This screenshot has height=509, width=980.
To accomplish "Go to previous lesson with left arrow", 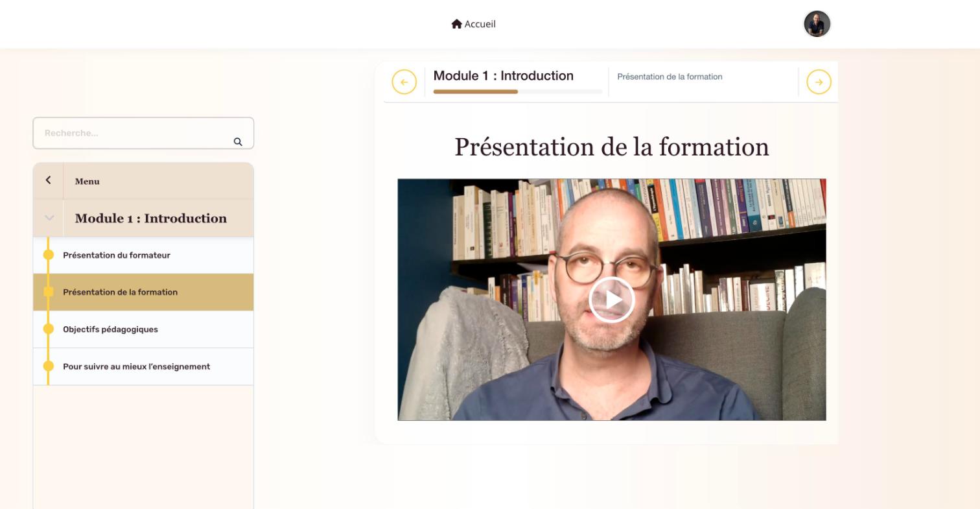I will point(404,82).
